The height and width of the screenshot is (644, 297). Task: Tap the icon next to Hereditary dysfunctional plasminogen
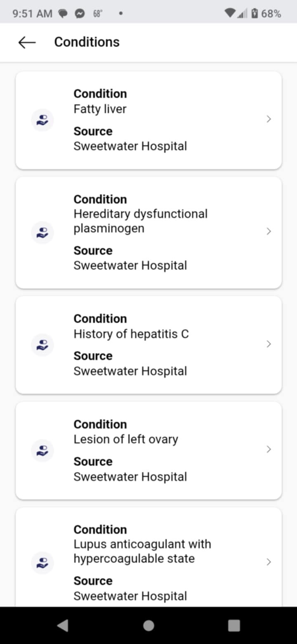click(x=42, y=232)
